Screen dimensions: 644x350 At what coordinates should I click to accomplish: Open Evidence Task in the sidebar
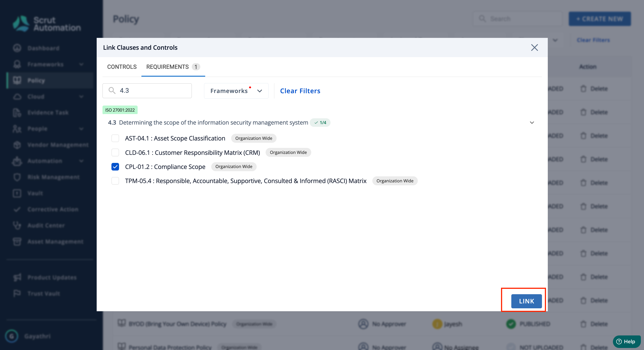pyautogui.click(x=48, y=113)
